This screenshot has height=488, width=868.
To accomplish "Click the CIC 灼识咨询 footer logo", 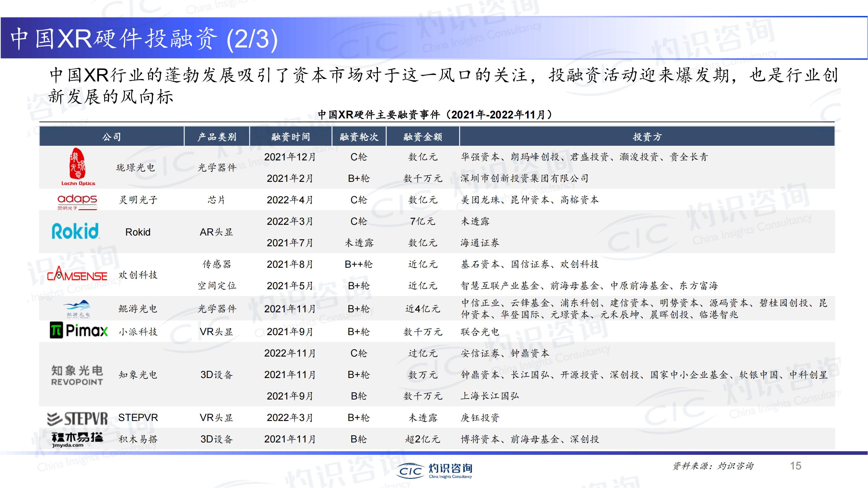I will (x=434, y=471).
